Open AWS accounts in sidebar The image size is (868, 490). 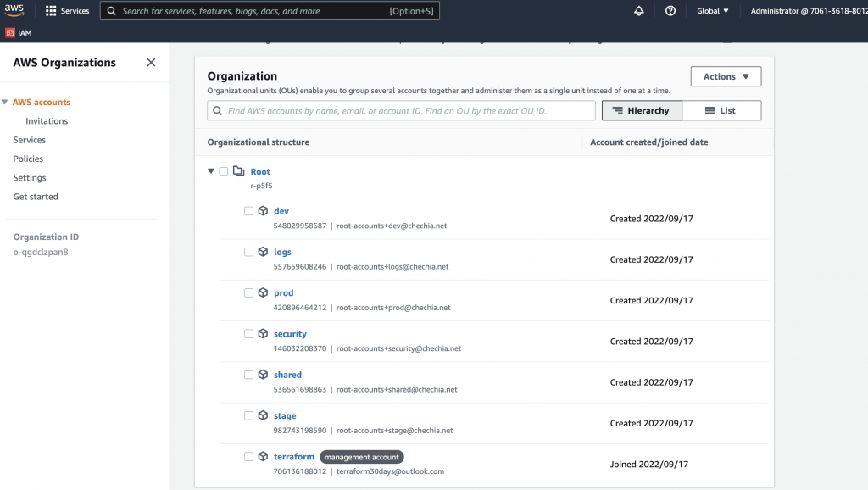[x=42, y=102]
